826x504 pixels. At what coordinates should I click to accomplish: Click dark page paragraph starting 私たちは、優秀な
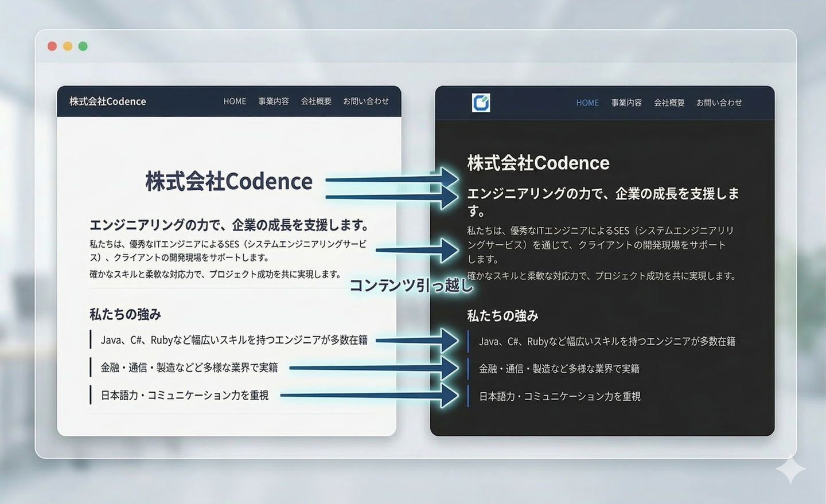(x=601, y=245)
